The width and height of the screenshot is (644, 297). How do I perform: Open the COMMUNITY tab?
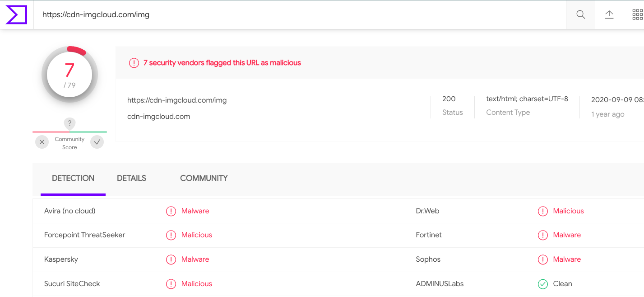204,178
